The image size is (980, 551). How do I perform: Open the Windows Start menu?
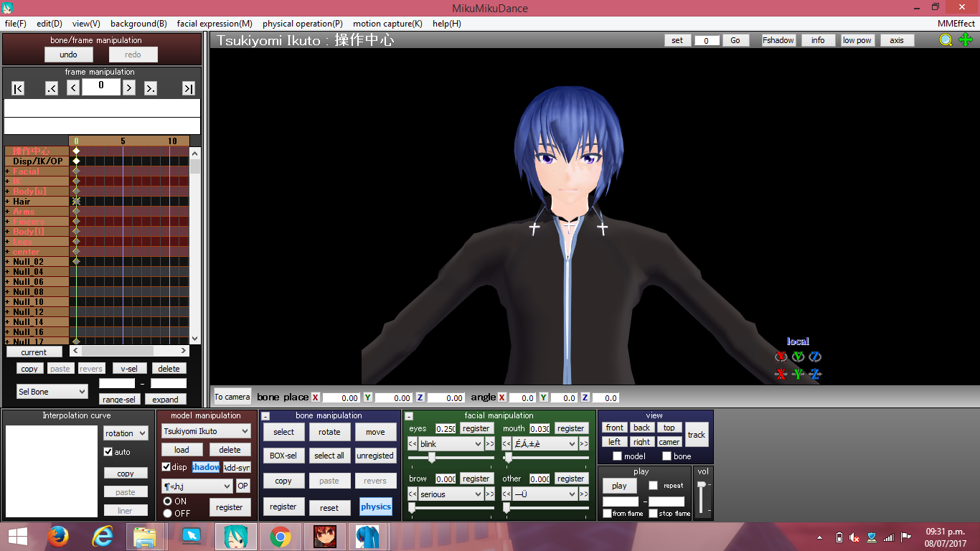click(18, 537)
